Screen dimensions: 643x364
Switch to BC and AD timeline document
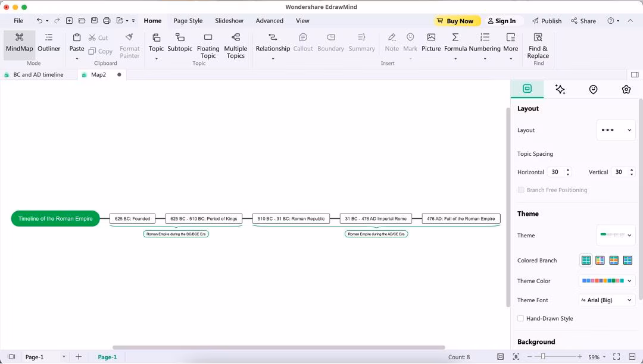coord(38,74)
